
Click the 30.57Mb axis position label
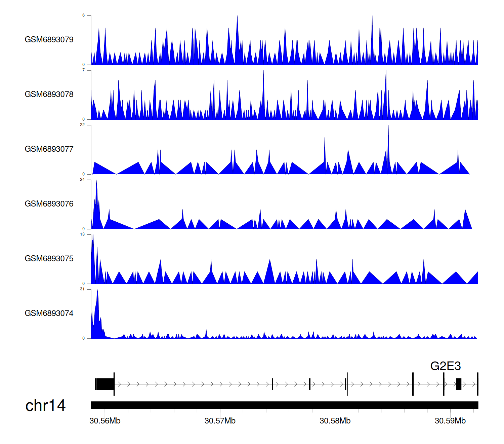click(x=220, y=421)
